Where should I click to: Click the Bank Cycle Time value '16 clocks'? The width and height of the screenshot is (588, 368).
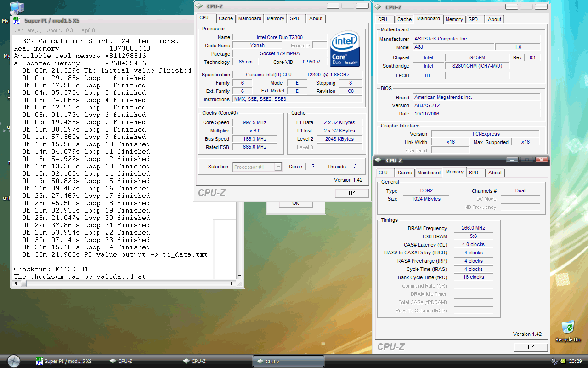(473, 277)
